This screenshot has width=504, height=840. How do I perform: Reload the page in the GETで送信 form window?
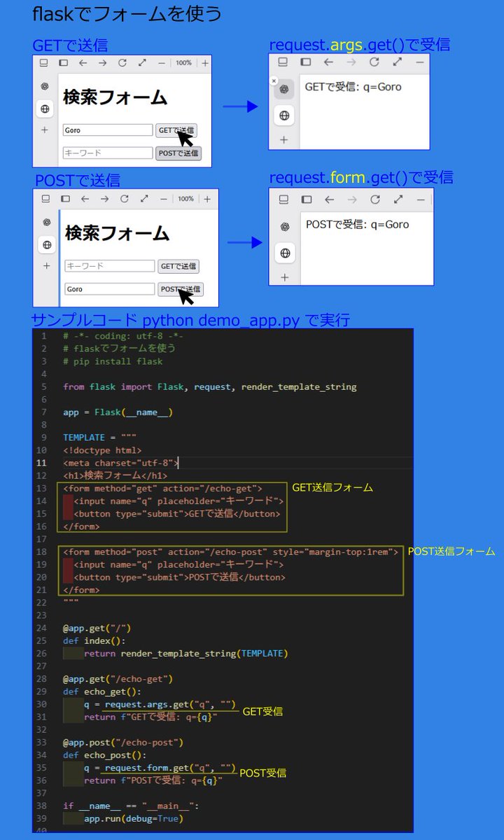122,63
